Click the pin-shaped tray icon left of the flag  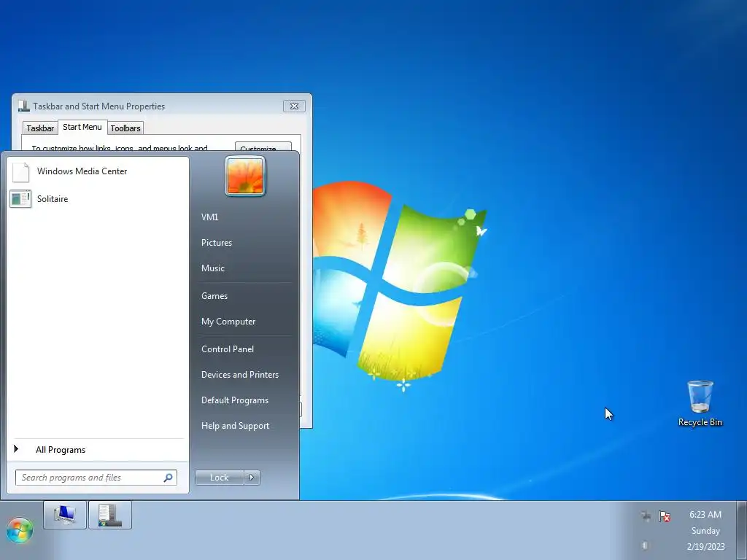point(646,516)
